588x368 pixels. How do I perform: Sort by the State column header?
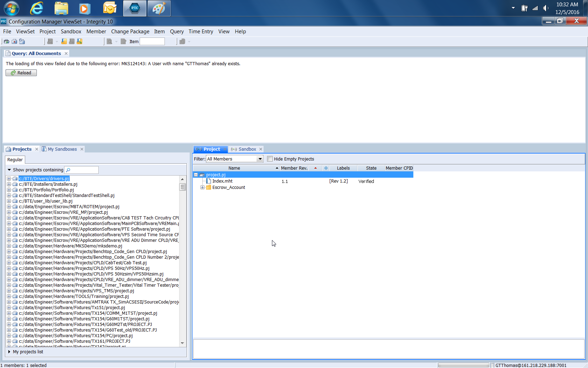point(371,168)
